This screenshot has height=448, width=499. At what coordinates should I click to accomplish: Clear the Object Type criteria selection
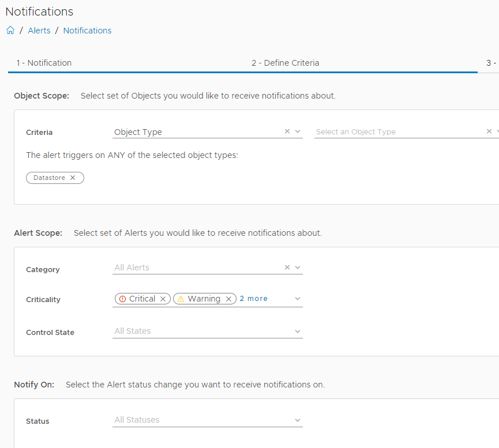[287, 131]
